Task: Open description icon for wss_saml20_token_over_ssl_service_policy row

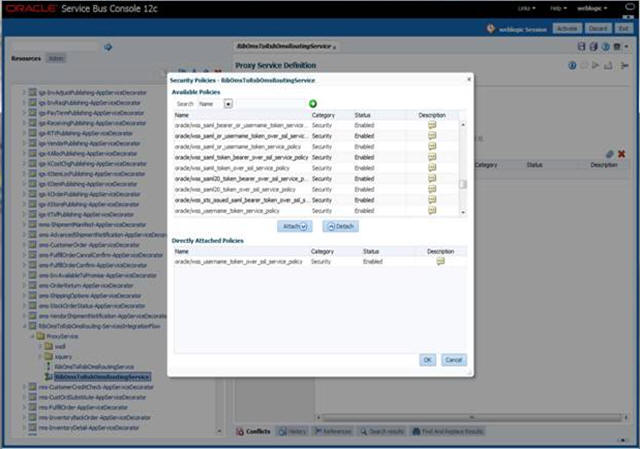Action: pos(432,189)
